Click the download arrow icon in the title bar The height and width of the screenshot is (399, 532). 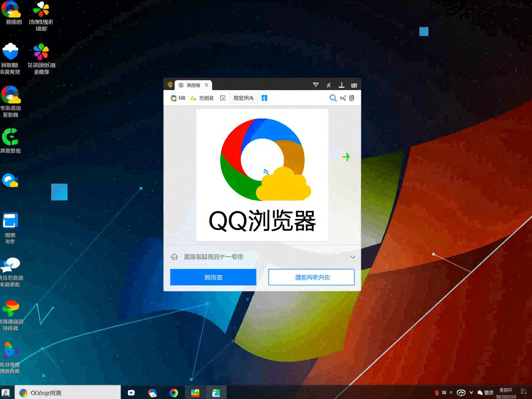pyautogui.click(x=341, y=85)
